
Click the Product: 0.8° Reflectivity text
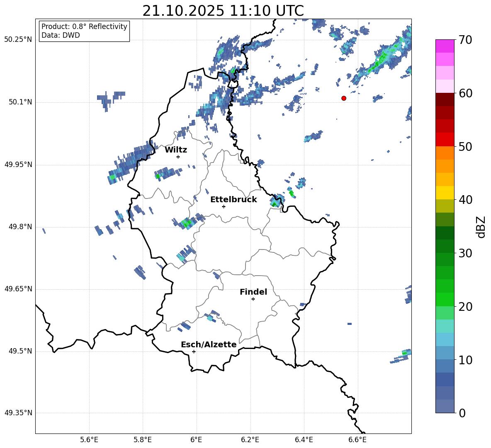pyautogui.click(x=84, y=27)
